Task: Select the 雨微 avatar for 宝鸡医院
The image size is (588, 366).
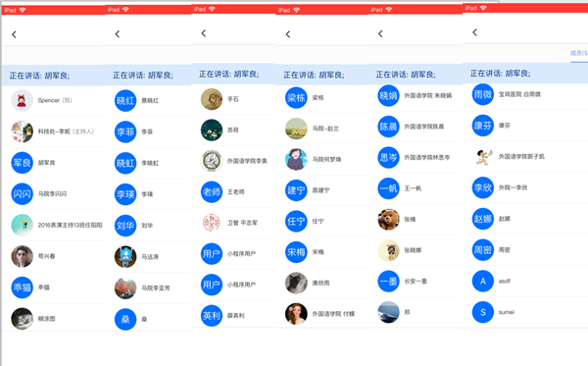Action: (x=482, y=94)
